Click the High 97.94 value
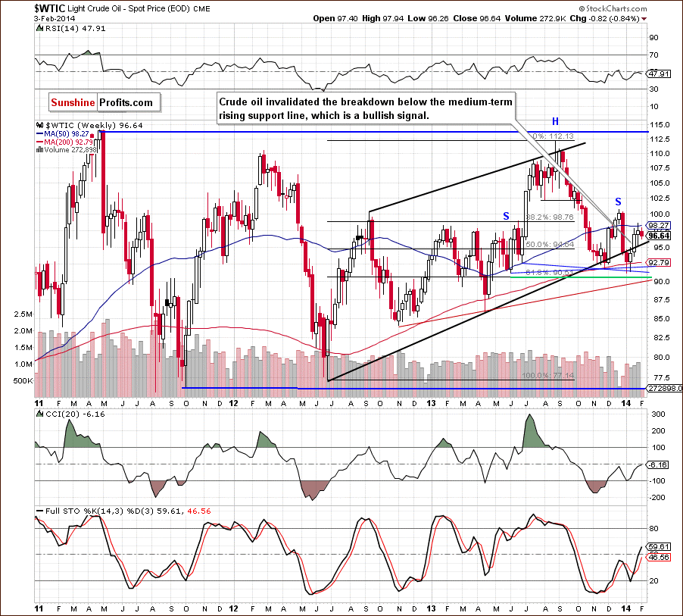Viewport: 683px width, 616px height. (x=382, y=18)
